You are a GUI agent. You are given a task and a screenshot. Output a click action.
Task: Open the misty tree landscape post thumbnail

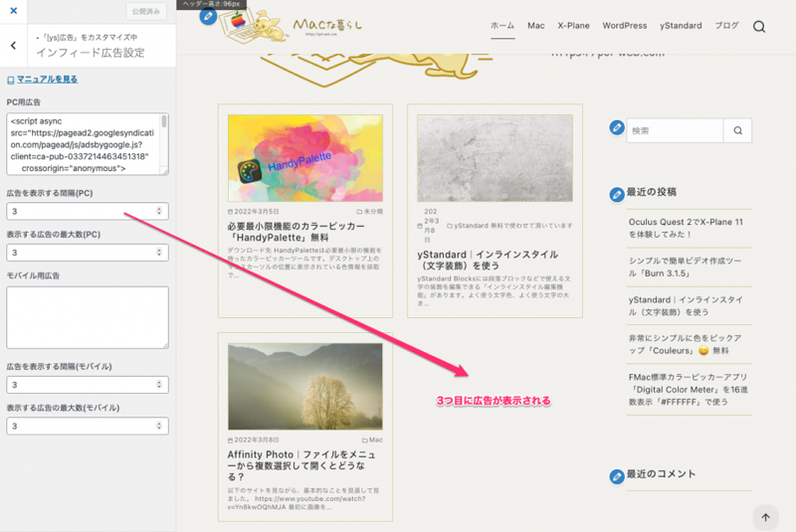[x=305, y=387]
